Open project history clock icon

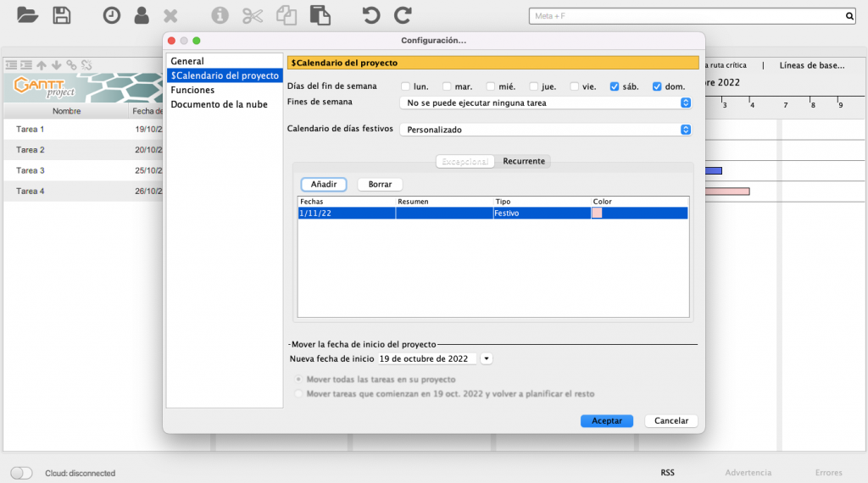pos(111,15)
